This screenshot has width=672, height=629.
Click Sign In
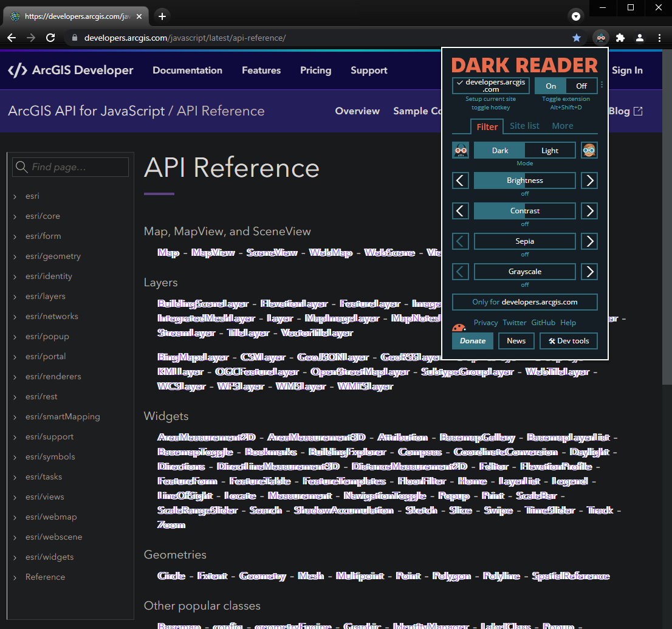point(627,70)
